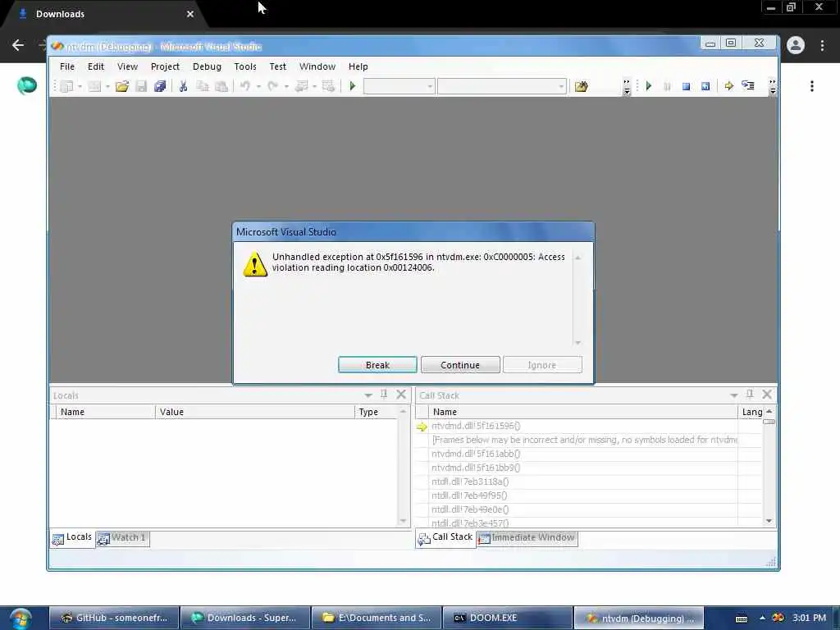Viewport: 840px width, 630px height.
Task: Switch to the Locals tab
Action: 73,537
